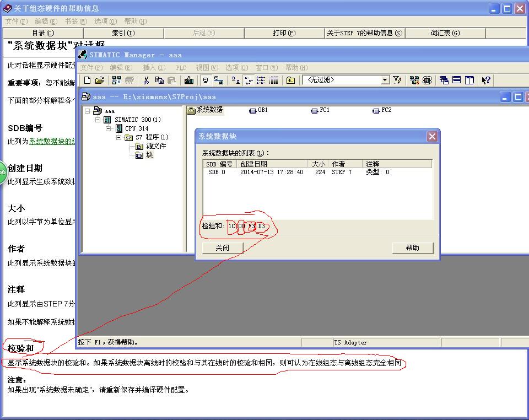Click the filter funnel icon
Screen dimensions: 529x420
(397, 80)
